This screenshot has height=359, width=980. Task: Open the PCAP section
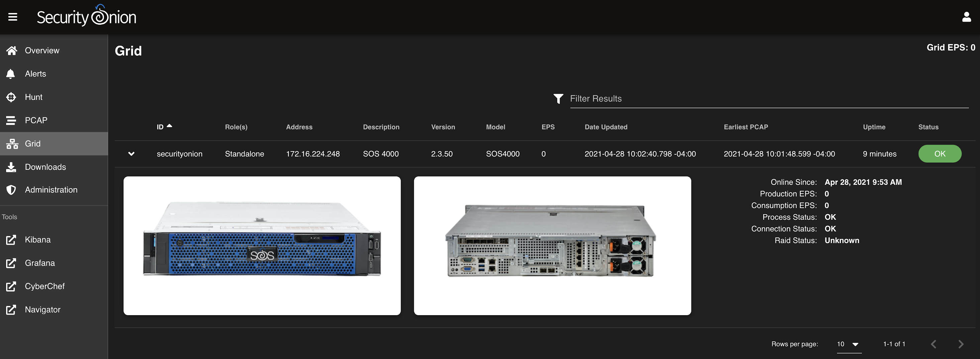pos(11,120)
